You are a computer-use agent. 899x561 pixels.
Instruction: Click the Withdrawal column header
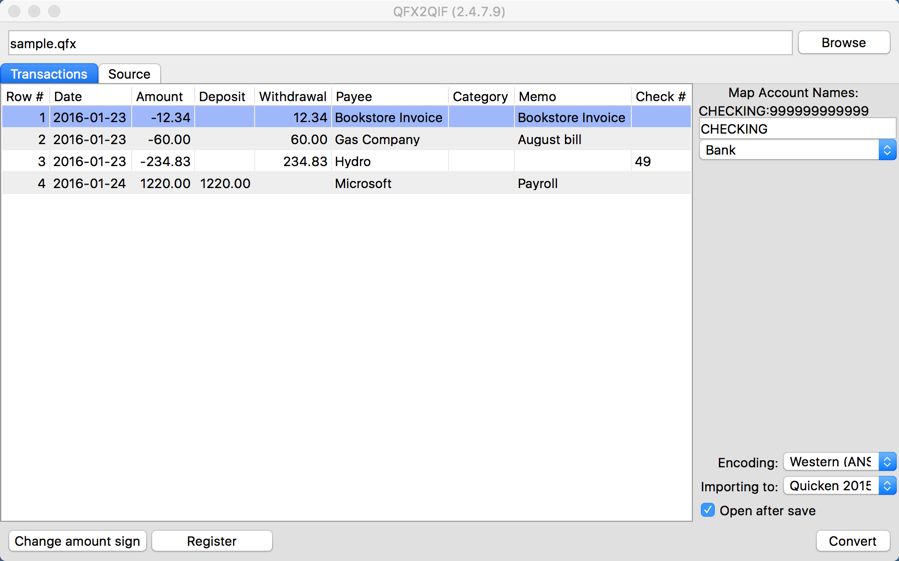(x=292, y=97)
